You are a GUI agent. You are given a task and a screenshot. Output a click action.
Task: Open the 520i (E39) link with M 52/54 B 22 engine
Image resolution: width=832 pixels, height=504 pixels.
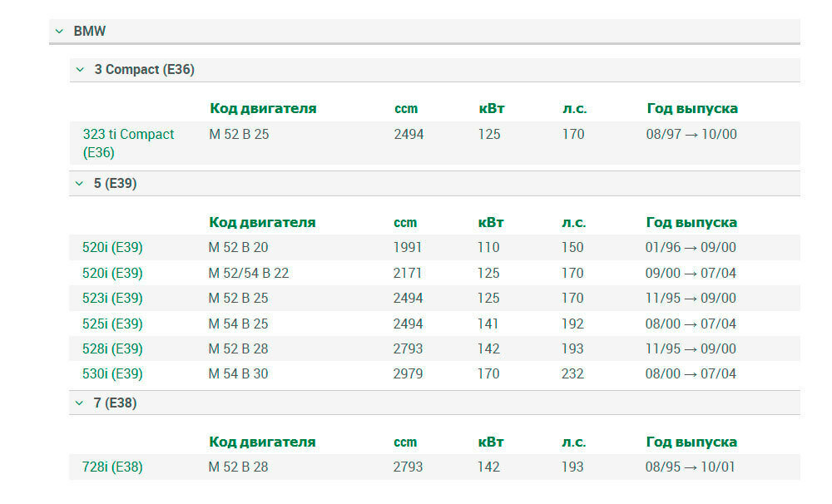tap(112, 273)
